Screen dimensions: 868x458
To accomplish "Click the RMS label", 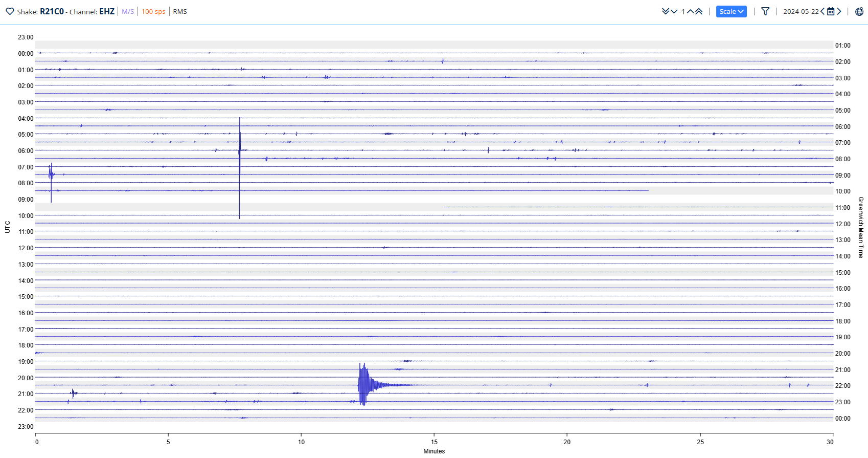I will 180,11.
